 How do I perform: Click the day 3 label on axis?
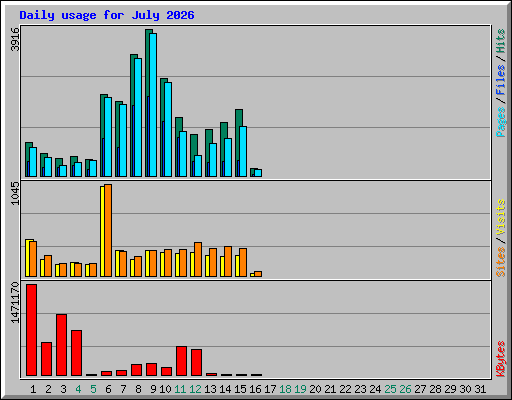[x=63, y=389]
